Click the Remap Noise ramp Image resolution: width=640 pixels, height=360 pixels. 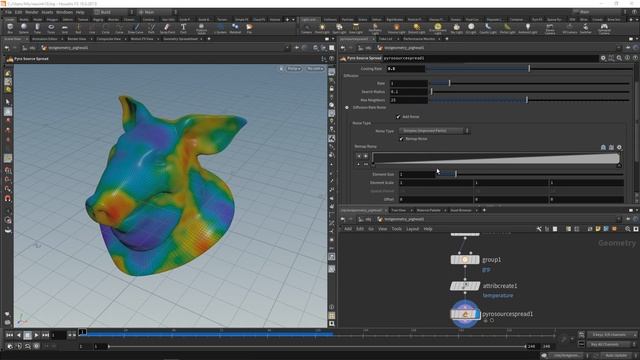[x=496, y=159]
